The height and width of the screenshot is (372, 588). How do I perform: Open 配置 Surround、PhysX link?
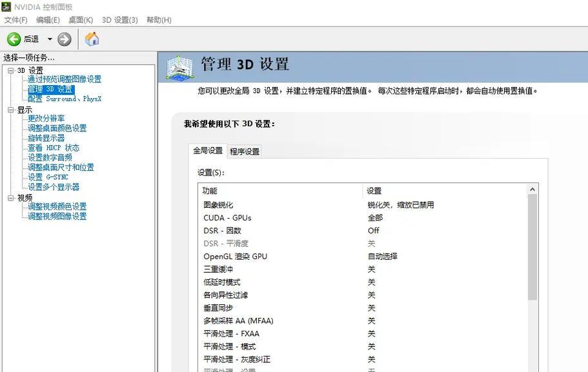point(65,99)
